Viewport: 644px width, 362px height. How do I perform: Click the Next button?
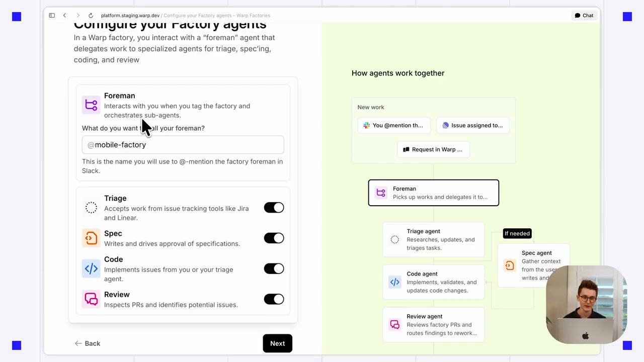coord(277,343)
